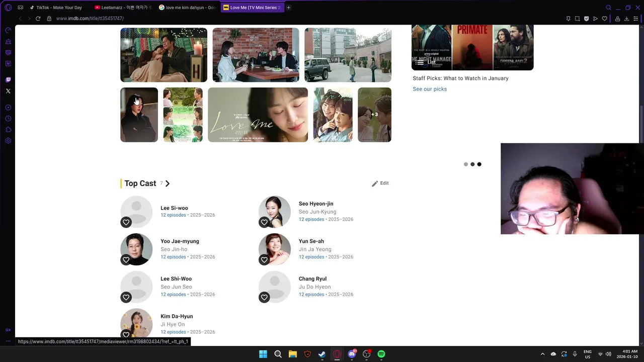The image size is (644, 362).
Task: Open Spotify from the taskbar
Action: pos(381,354)
